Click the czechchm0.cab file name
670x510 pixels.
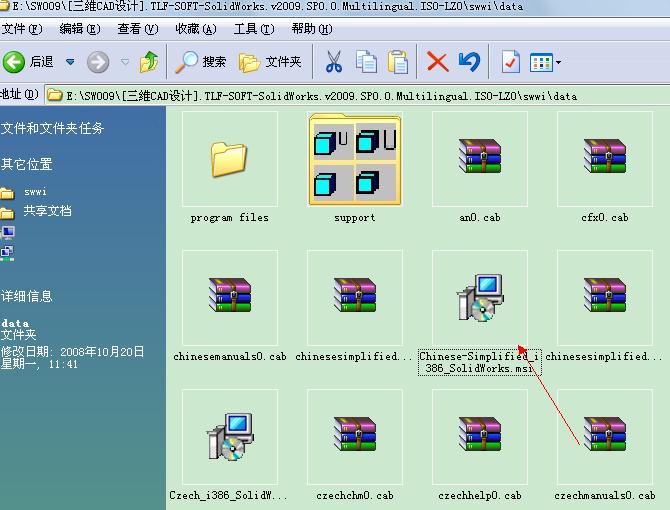(355, 495)
